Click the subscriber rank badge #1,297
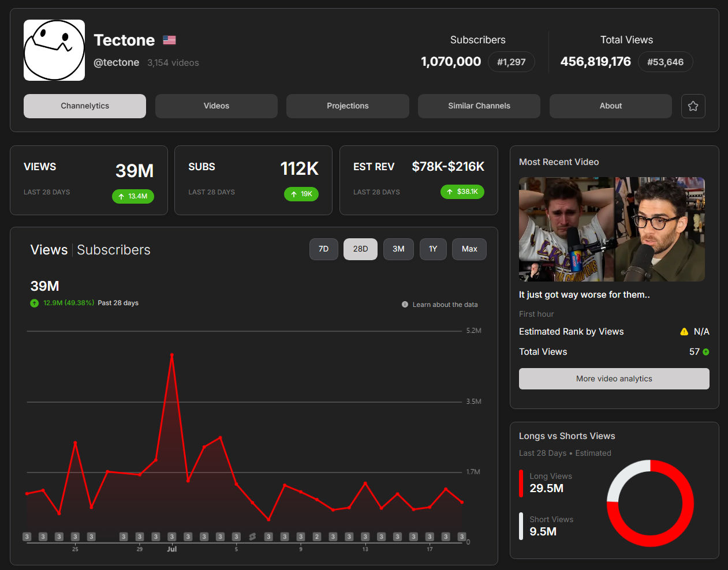The width and height of the screenshot is (728, 570). 512,62
